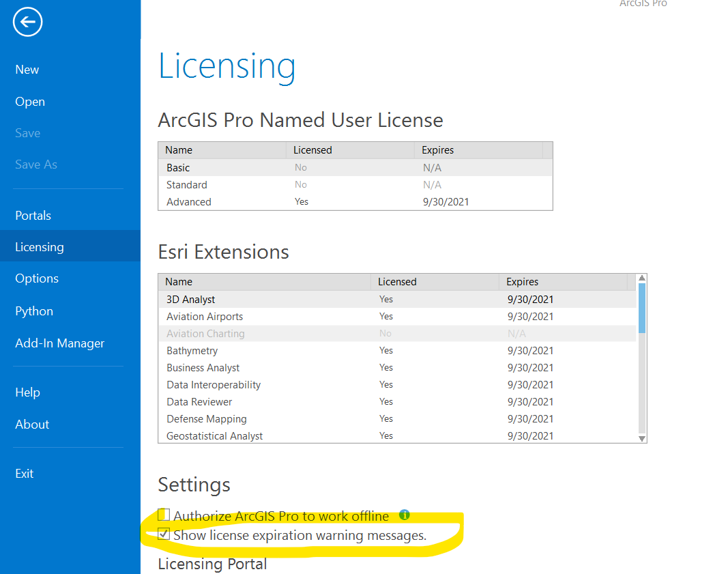Select Portals in the sidebar

33,215
